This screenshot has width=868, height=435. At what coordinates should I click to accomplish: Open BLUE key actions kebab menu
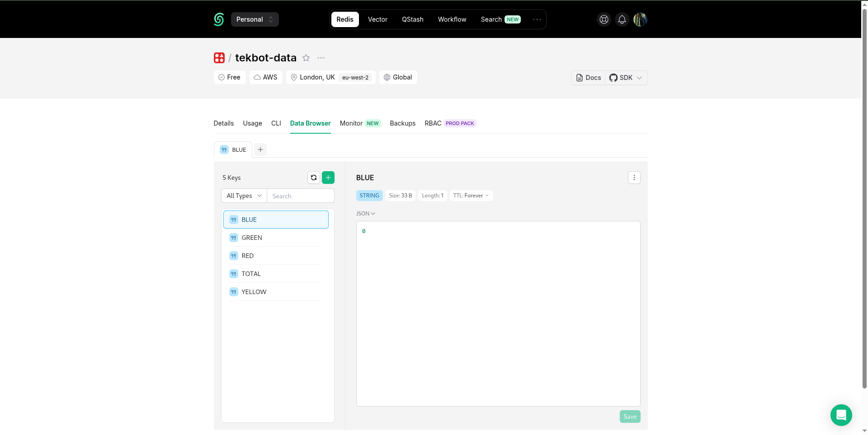click(634, 178)
